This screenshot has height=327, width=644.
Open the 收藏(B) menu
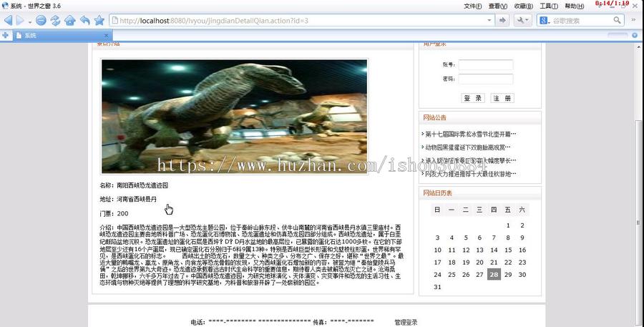pos(523,6)
